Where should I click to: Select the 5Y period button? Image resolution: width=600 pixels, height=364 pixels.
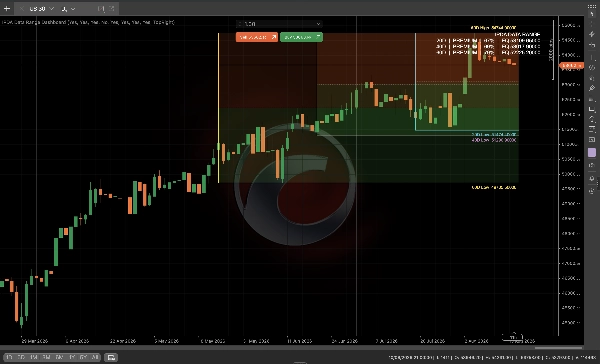point(83,357)
